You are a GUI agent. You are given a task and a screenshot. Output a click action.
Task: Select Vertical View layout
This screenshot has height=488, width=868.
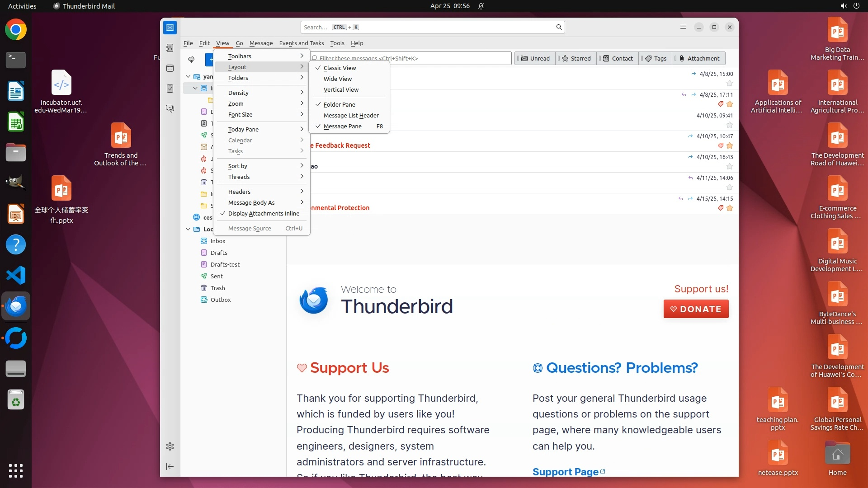pos(341,90)
